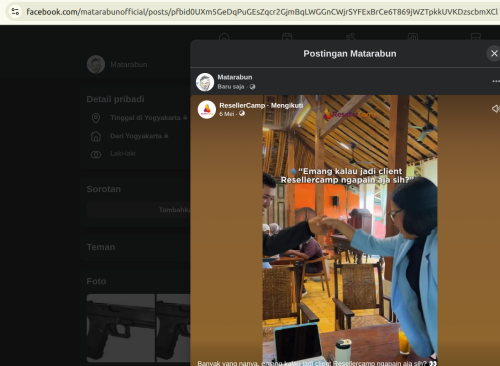The height and width of the screenshot is (366, 500).
Task: Open second gun photo thumbnail under Foto
Action: 173,328
